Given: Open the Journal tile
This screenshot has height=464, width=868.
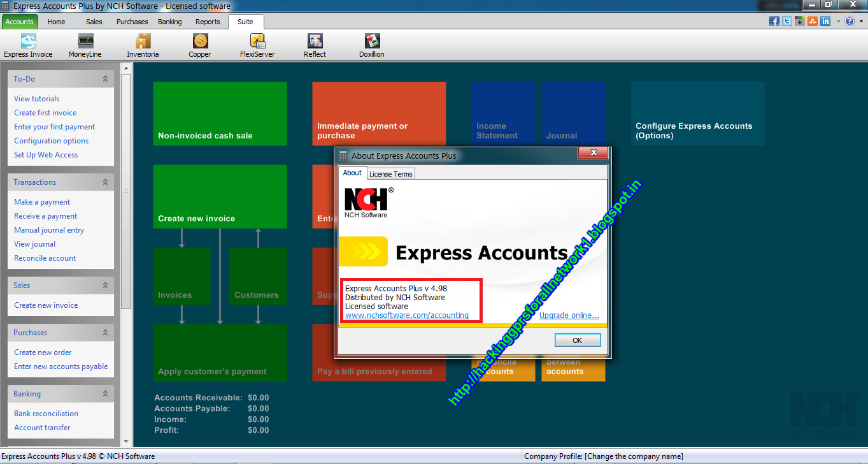Looking at the screenshot, I should 573,113.
